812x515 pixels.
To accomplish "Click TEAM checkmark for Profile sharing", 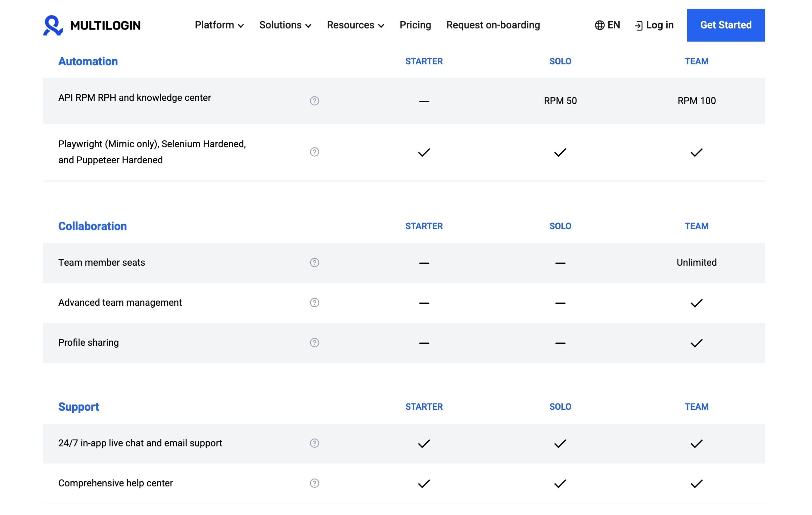I will [x=696, y=343].
